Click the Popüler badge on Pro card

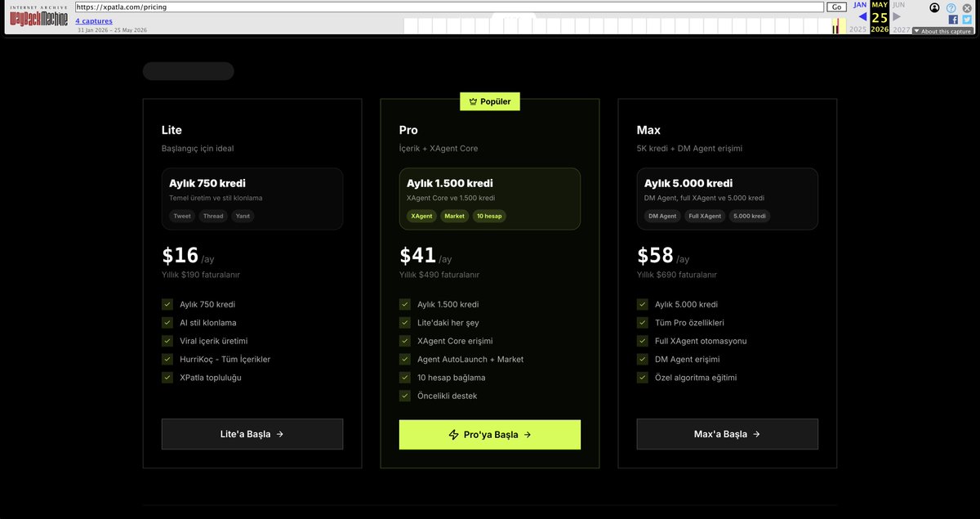click(x=490, y=101)
